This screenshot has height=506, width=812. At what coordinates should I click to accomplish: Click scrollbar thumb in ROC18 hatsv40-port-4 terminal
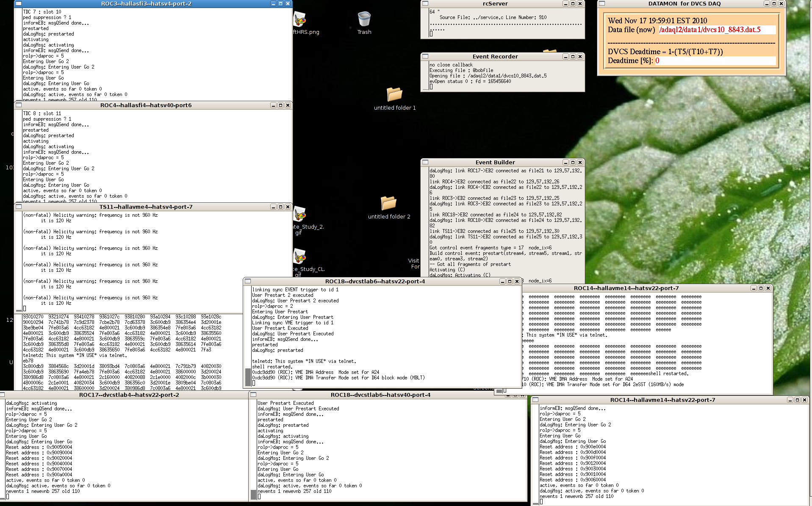(x=253, y=494)
